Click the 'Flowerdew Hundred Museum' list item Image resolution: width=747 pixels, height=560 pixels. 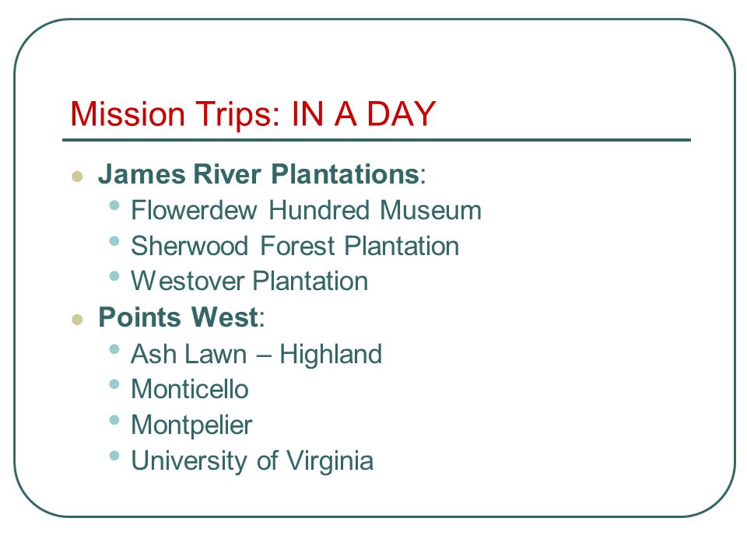click(307, 210)
